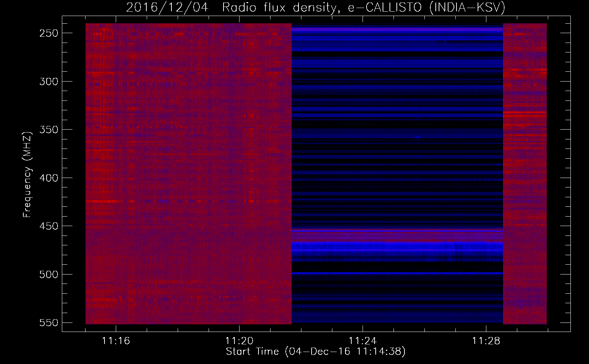The height and width of the screenshot is (364, 589).
Task: Click the 'Frequency (MHZ)' axis label
Action: coord(27,174)
